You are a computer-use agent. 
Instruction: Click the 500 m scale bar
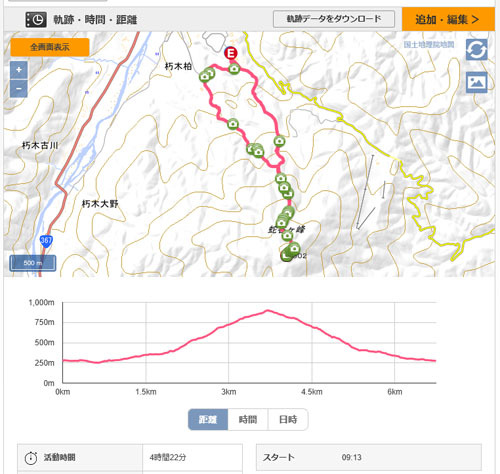33,263
